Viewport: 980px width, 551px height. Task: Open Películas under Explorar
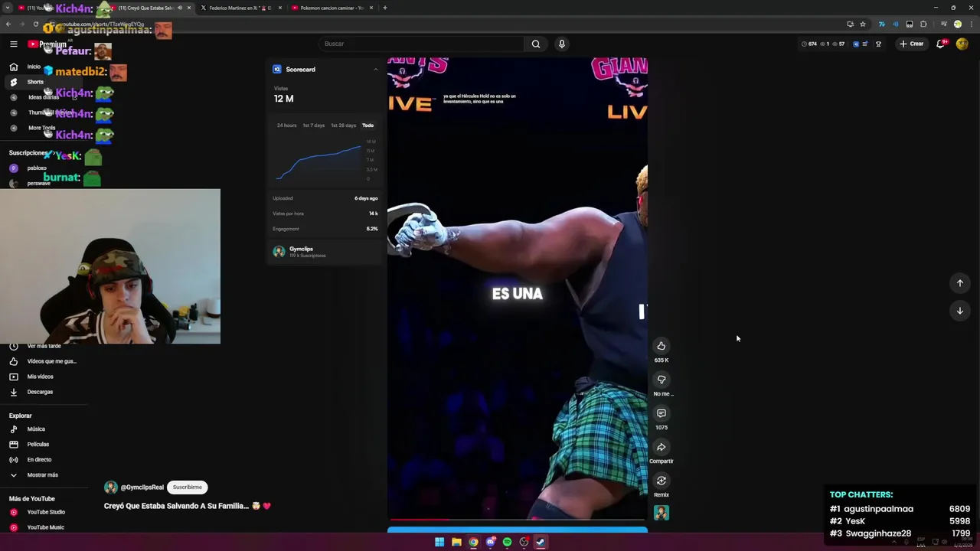click(38, 445)
